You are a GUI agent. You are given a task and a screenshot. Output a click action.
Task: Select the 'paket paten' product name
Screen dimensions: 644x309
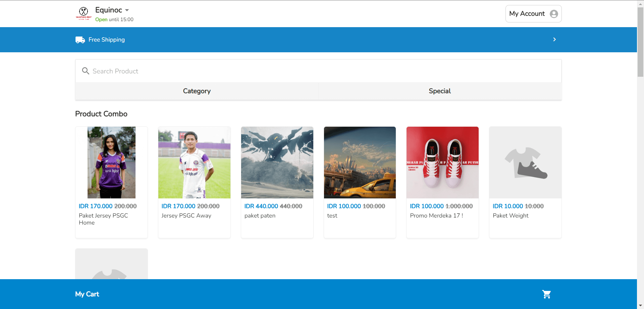point(260,215)
